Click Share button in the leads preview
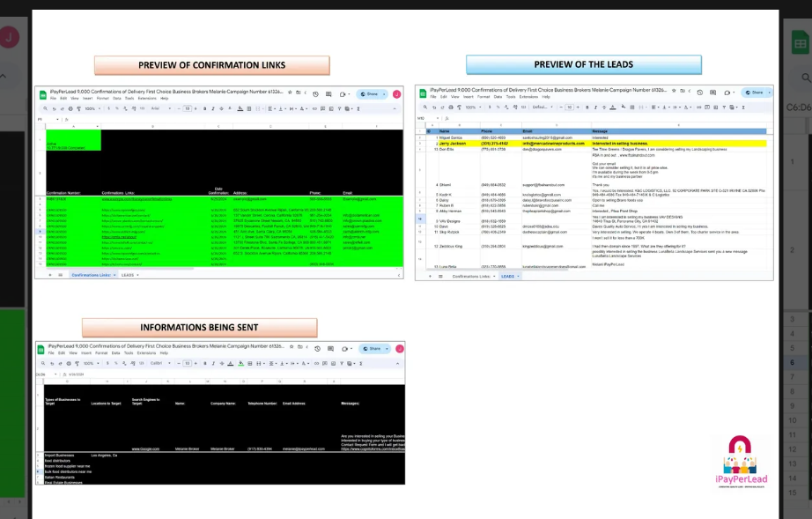Screen dimensions: 812x519 pos(754,93)
